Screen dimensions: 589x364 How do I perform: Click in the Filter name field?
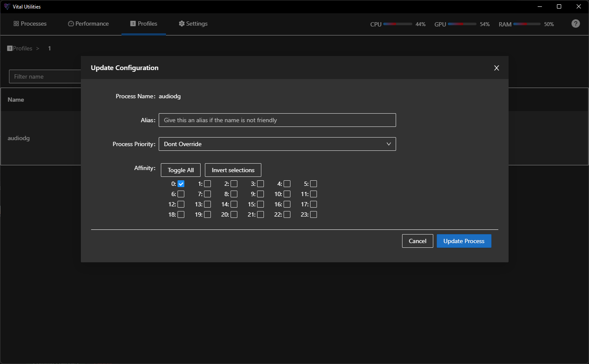tap(45, 76)
